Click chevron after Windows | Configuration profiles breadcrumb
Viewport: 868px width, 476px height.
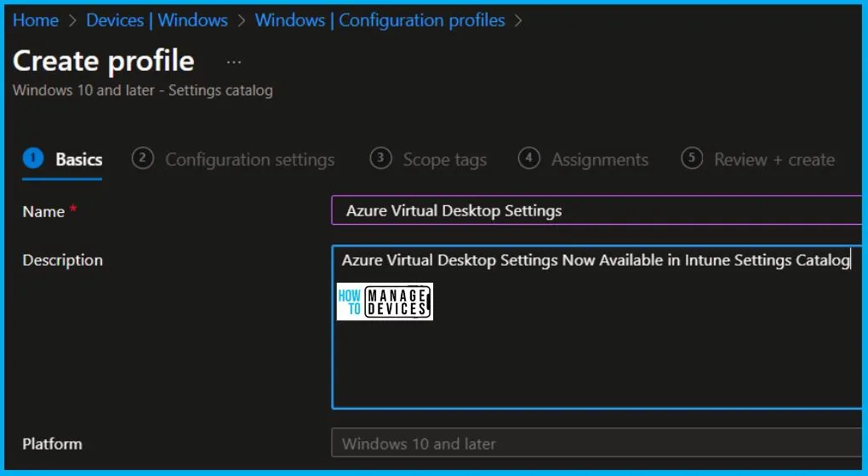pos(519,20)
